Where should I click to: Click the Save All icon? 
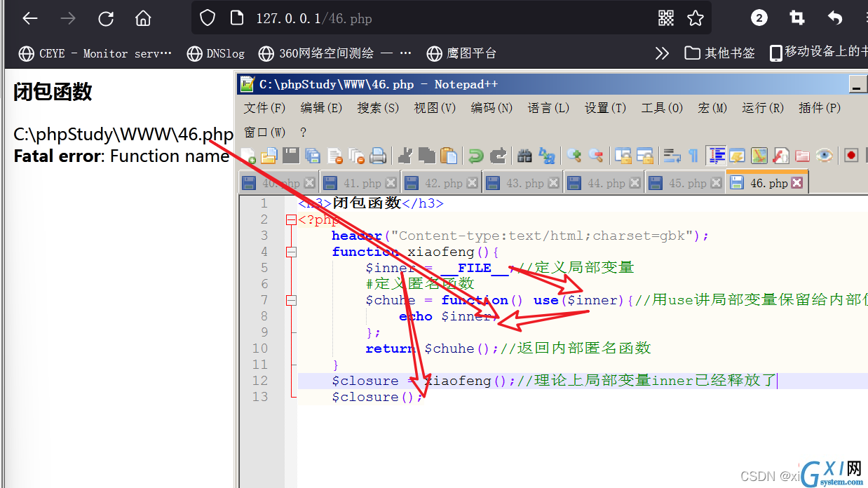click(x=312, y=156)
